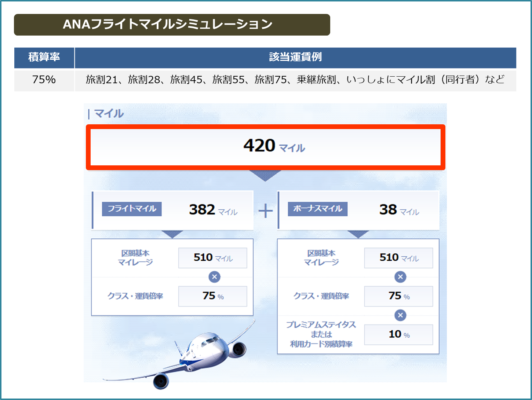Screen dimensions: 532x400
Task: Click the 420 マイル total field
Action: 266,147
